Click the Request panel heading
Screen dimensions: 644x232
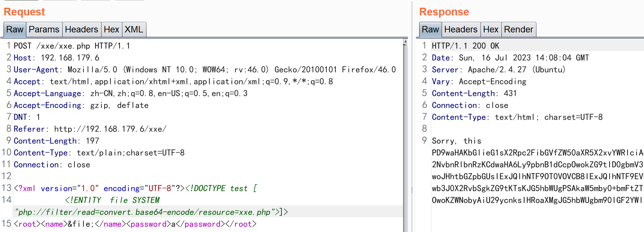24,12
